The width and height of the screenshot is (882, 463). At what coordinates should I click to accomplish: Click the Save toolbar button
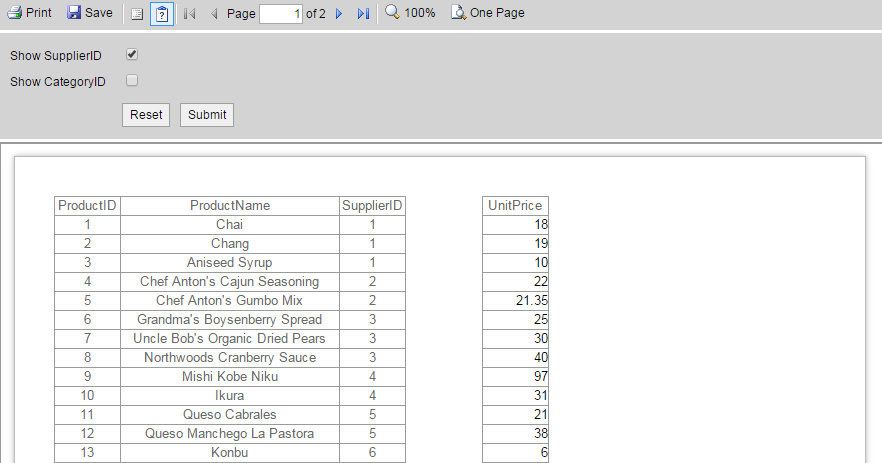[90, 12]
